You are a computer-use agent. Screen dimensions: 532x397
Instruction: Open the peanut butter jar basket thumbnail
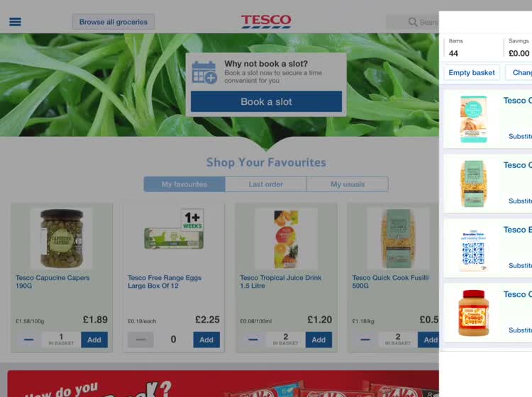pos(474,313)
